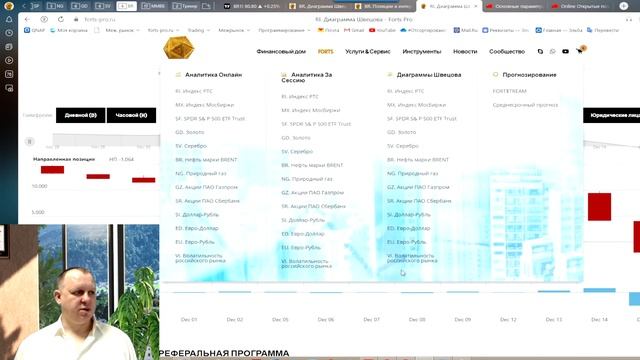Screen dimensions: 640x360
Task: Switch to Тренер tab group
Action: click(x=185, y=6)
